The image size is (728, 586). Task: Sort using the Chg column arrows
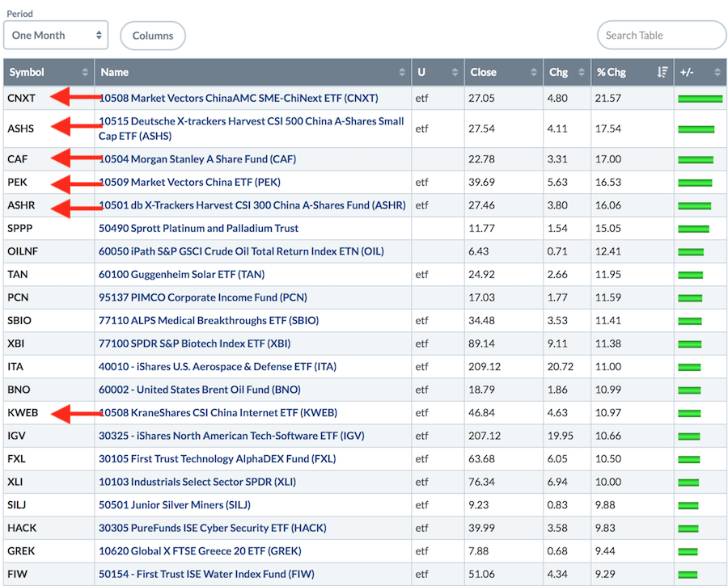[582, 73]
